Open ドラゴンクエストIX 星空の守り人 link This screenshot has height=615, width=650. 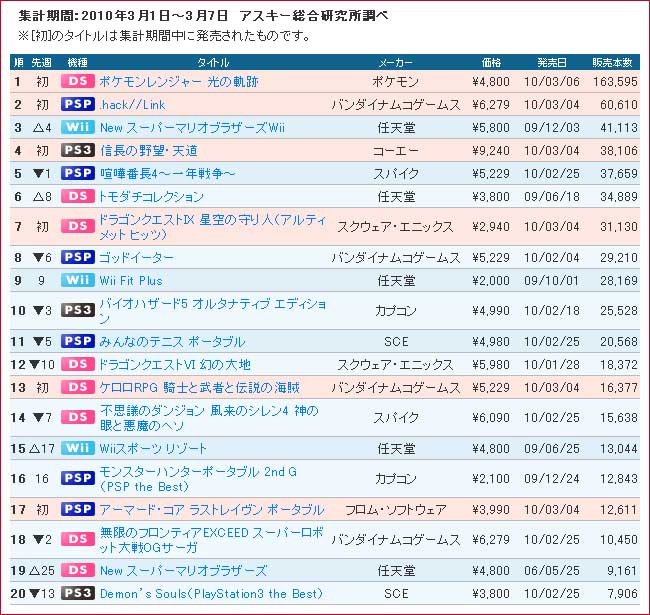212,227
